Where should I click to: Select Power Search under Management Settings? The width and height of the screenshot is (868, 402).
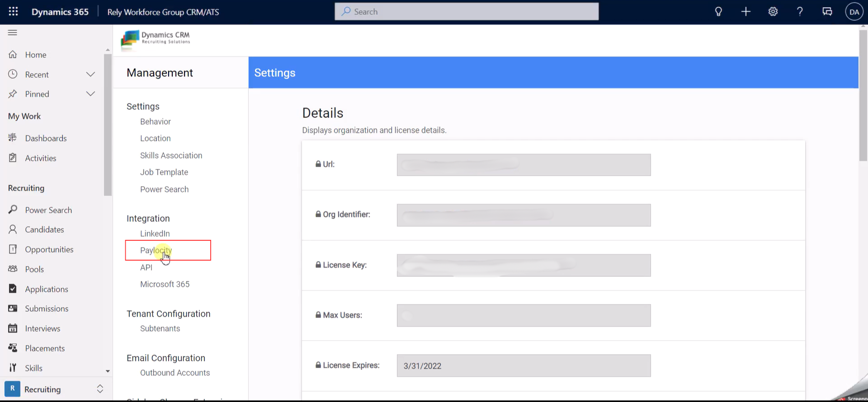pos(165,189)
